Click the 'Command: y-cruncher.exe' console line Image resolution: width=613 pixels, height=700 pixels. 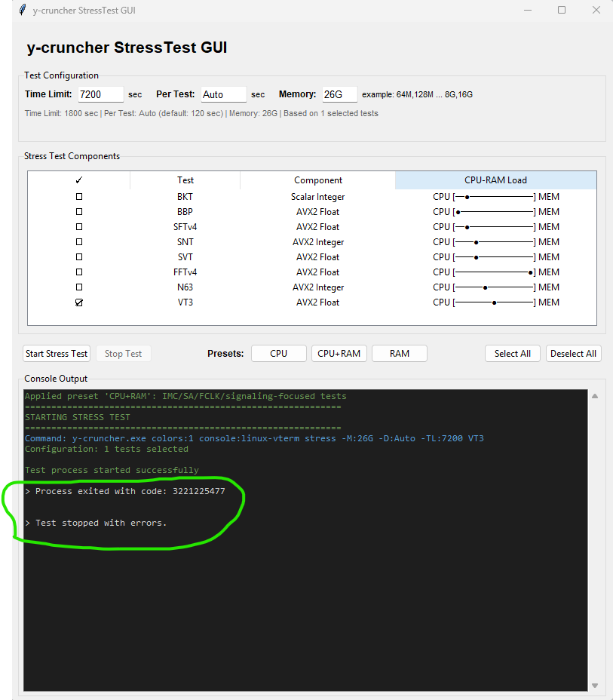[x=254, y=438]
